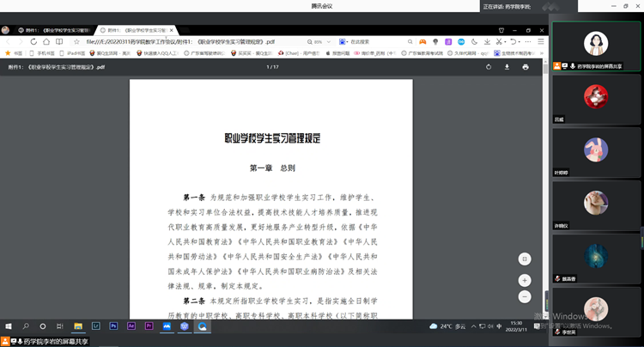Launch After Effects from taskbar
This screenshot has height=347, width=644.
pos(131,326)
